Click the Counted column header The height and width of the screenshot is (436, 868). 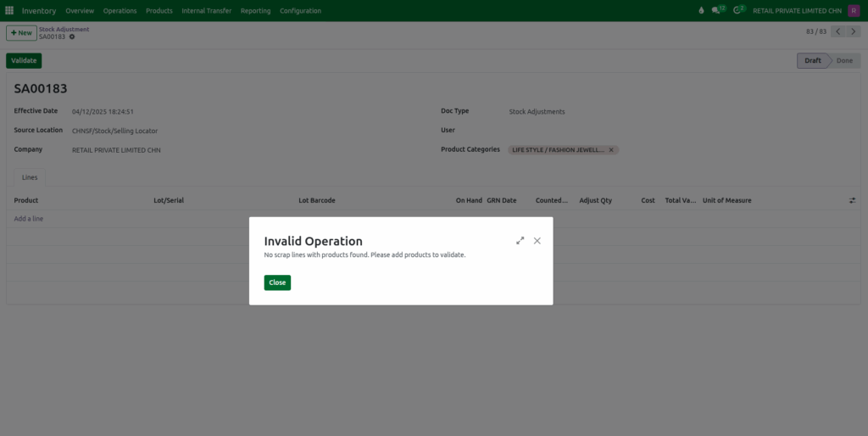tap(552, 200)
